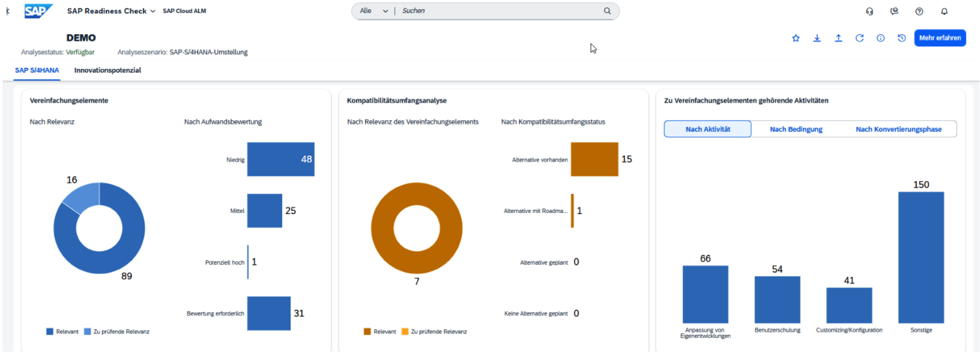Click the orange Zu prüfende Relevanz swatch

click(405, 332)
